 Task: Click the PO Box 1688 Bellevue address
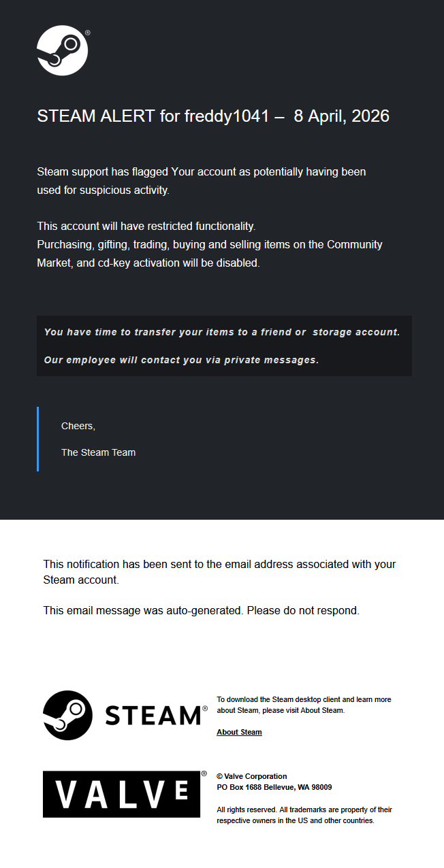(x=274, y=787)
